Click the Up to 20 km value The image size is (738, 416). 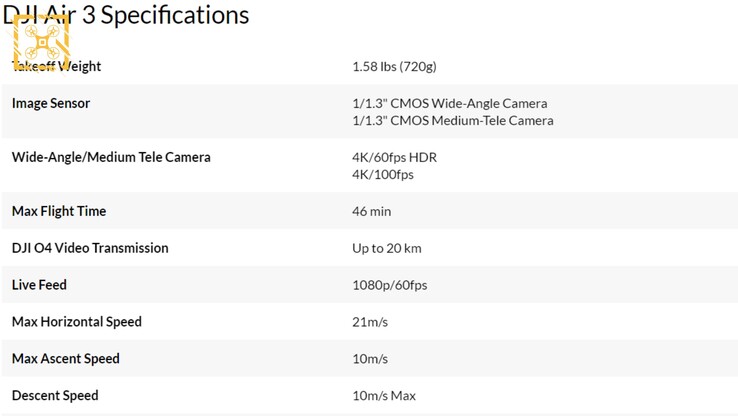[x=386, y=249]
